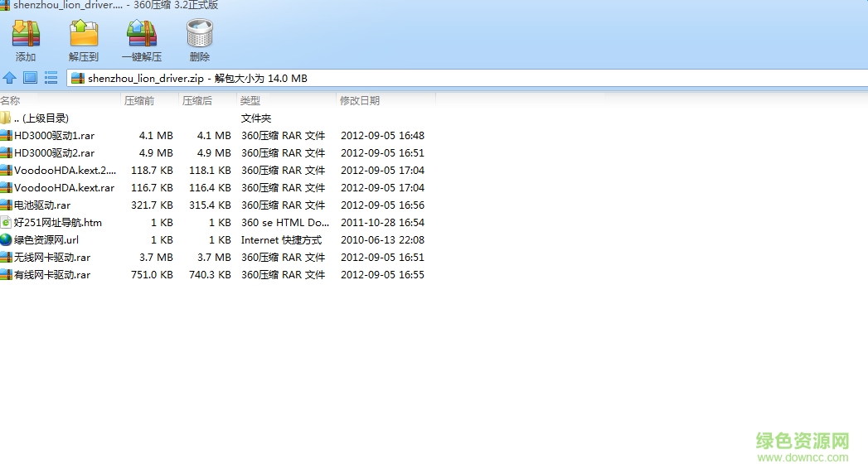Click type Internet 快捷方式
The image size is (868, 473).
click(281, 240)
